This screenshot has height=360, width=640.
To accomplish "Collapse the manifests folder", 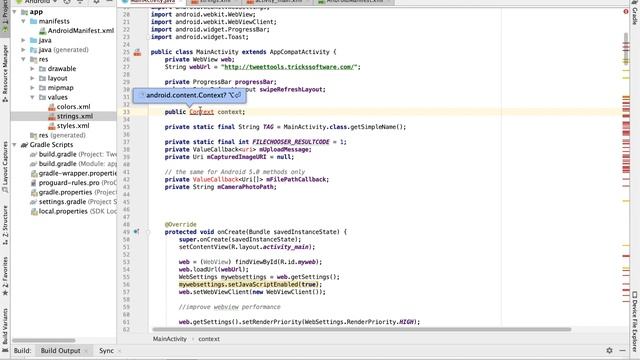I will pos(24,21).
